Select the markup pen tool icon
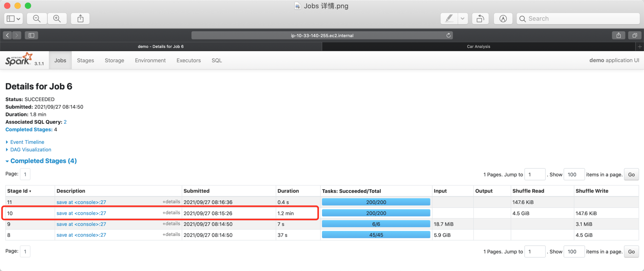The width and height of the screenshot is (644, 271). (x=449, y=19)
